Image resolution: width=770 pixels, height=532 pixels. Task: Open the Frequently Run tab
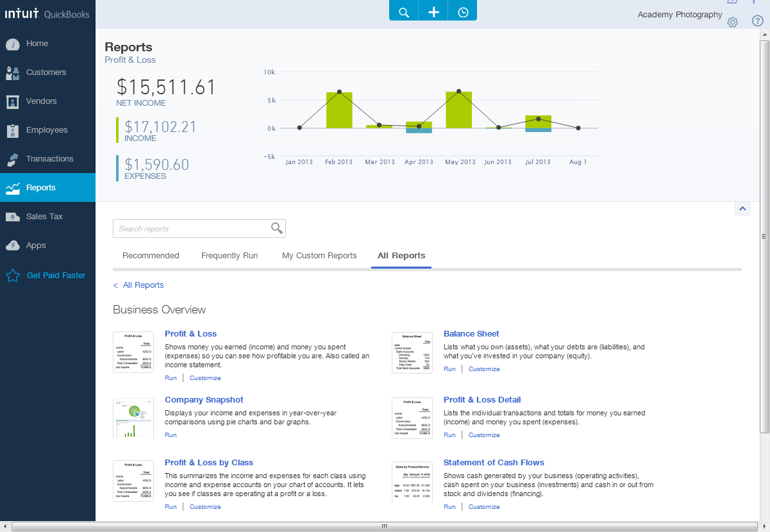point(229,255)
